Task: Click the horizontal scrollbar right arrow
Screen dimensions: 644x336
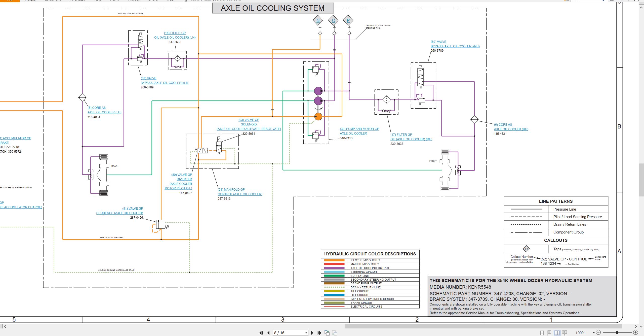Action: [636, 326]
